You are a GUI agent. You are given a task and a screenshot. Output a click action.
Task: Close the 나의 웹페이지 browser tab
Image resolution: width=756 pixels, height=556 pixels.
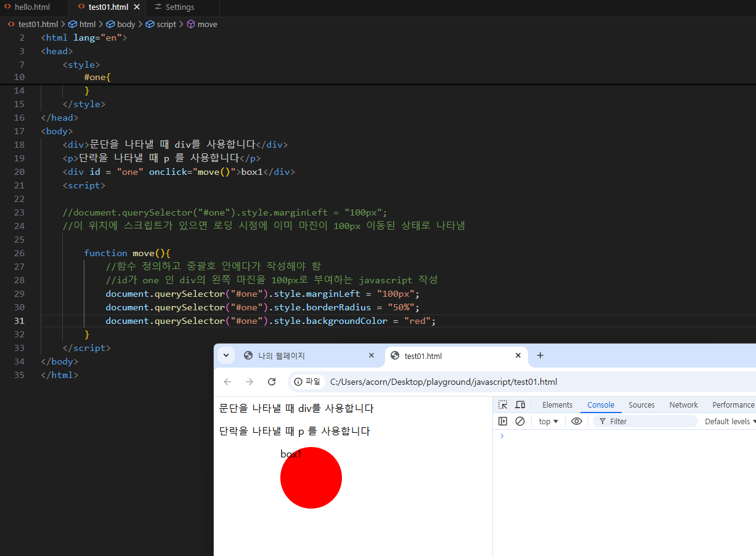coord(372,355)
